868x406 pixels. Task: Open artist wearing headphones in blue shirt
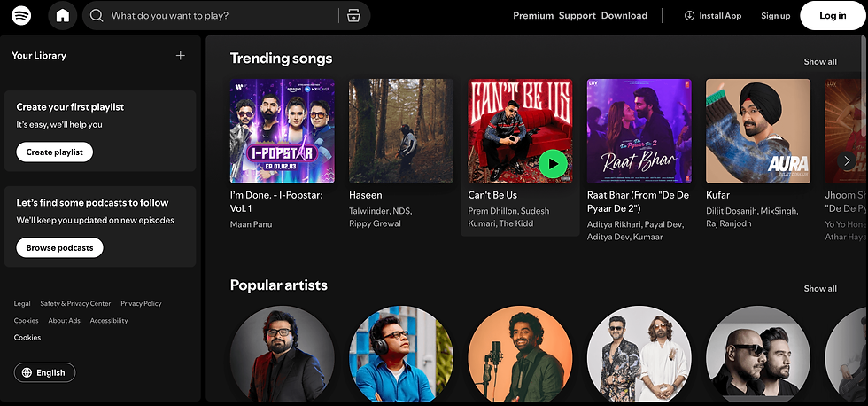[400, 355]
